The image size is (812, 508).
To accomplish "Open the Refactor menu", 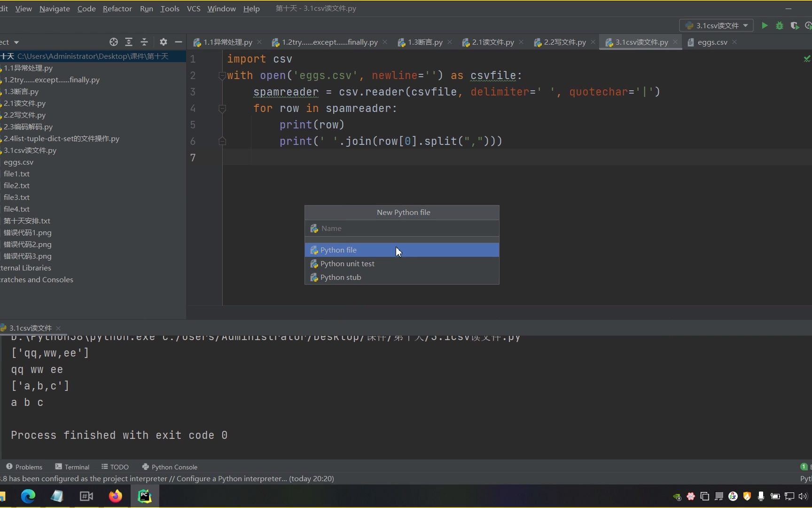I will click(117, 8).
